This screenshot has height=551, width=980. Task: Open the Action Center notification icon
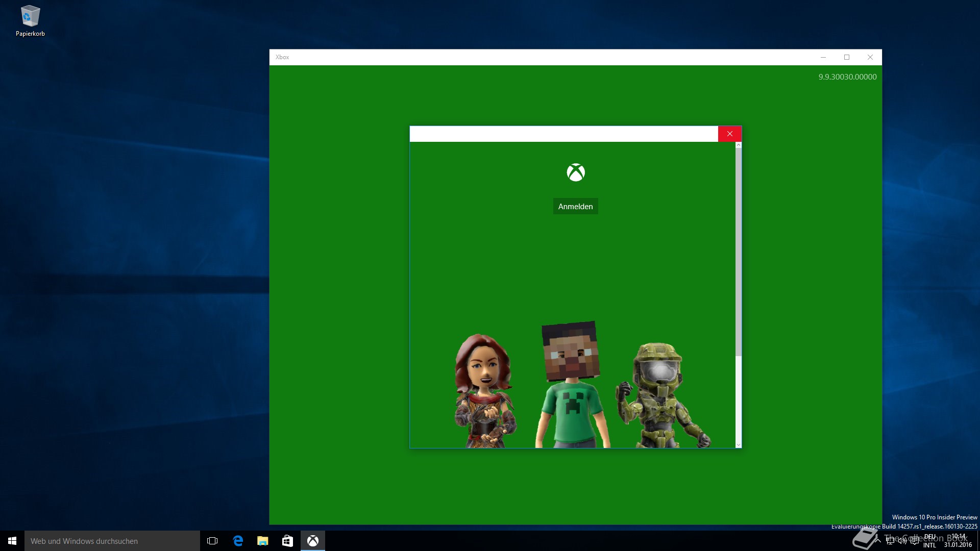(x=915, y=541)
